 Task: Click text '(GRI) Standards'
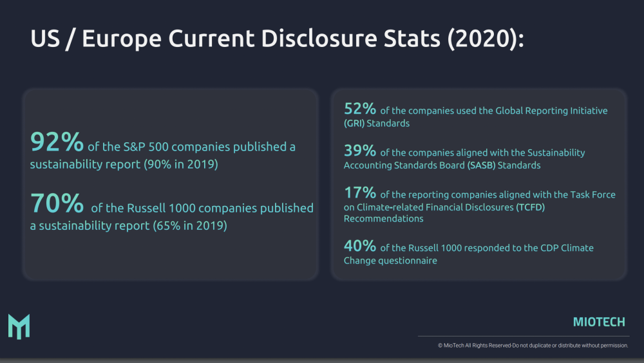click(377, 123)
